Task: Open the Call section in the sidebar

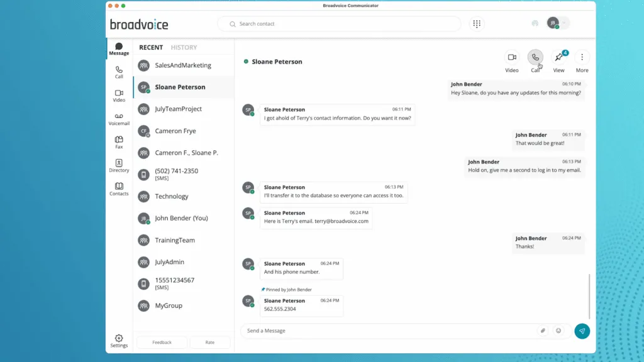Action: coord(119,72)
